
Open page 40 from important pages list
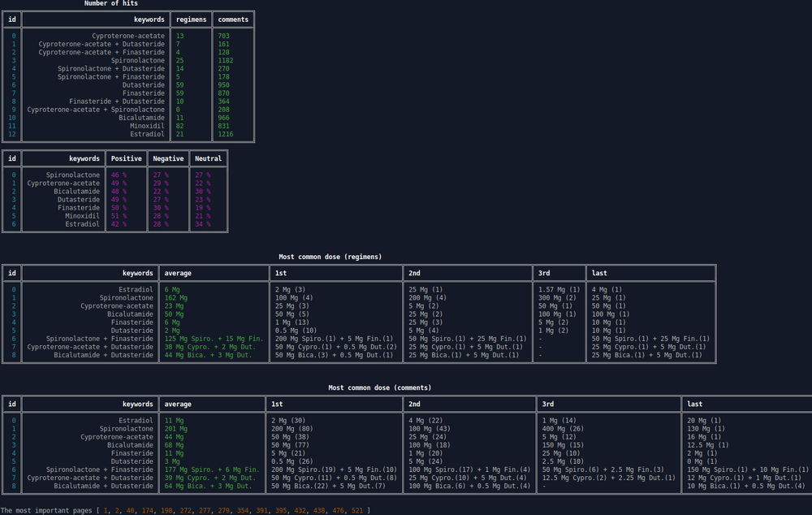coord(130,509)
